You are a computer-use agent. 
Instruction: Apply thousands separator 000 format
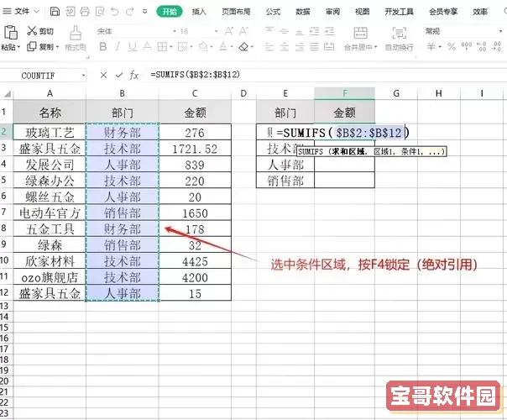(466, 46)
